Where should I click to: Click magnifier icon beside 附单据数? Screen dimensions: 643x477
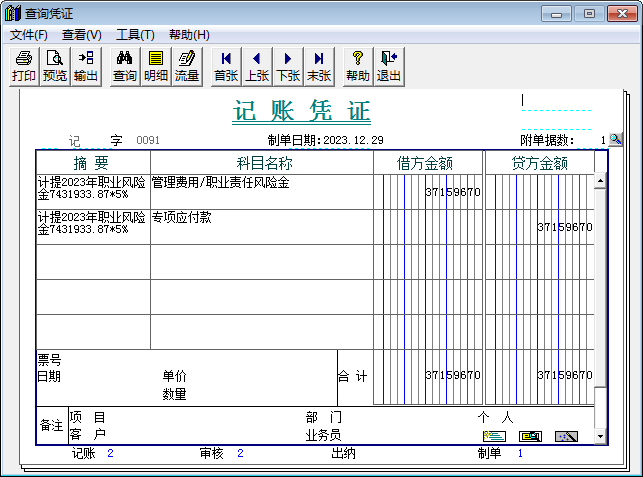(x=616, y=140)
